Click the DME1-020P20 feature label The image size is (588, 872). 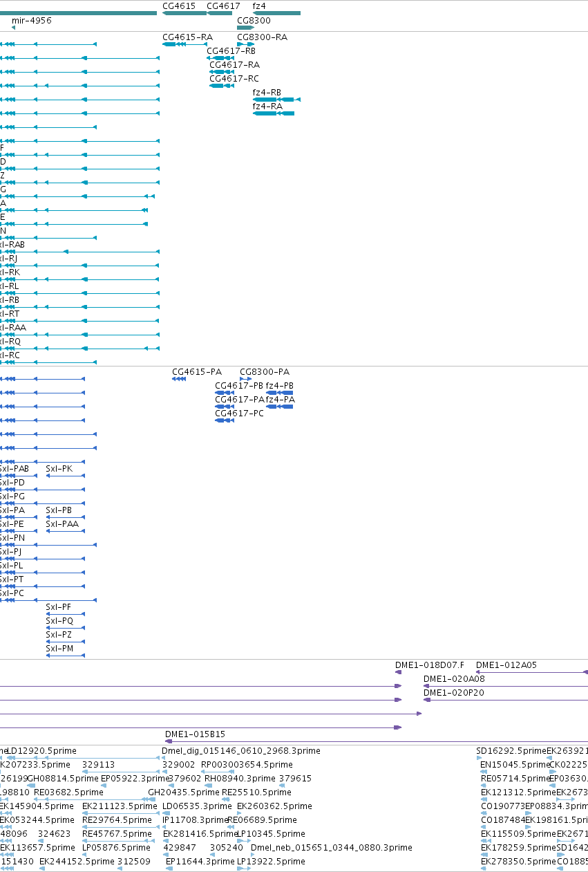pyautogui.click(x=454, y=693)
